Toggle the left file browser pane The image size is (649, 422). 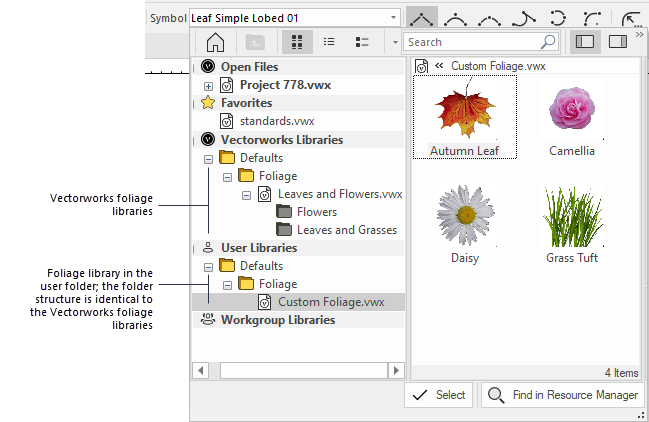584,41
